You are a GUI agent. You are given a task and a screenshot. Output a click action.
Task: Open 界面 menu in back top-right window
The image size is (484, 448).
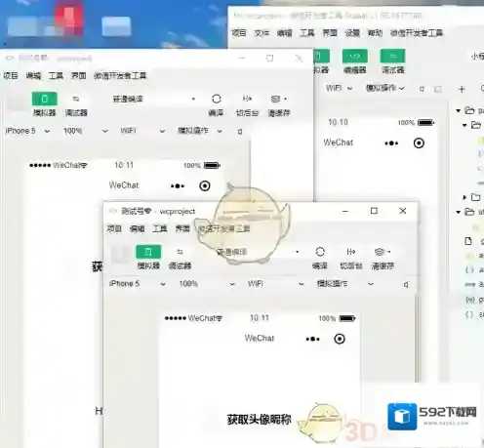click(330, 33)
